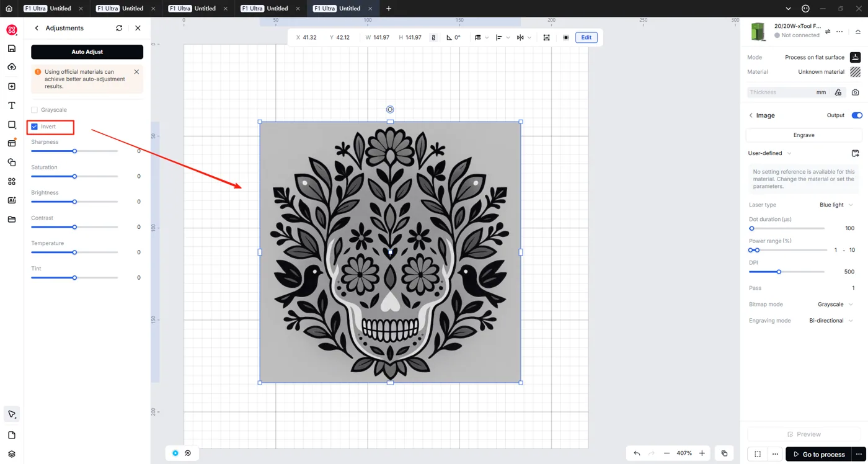
Task: Click the copy canvas icon beside the zoom controls
Action: tap(724, 453)
